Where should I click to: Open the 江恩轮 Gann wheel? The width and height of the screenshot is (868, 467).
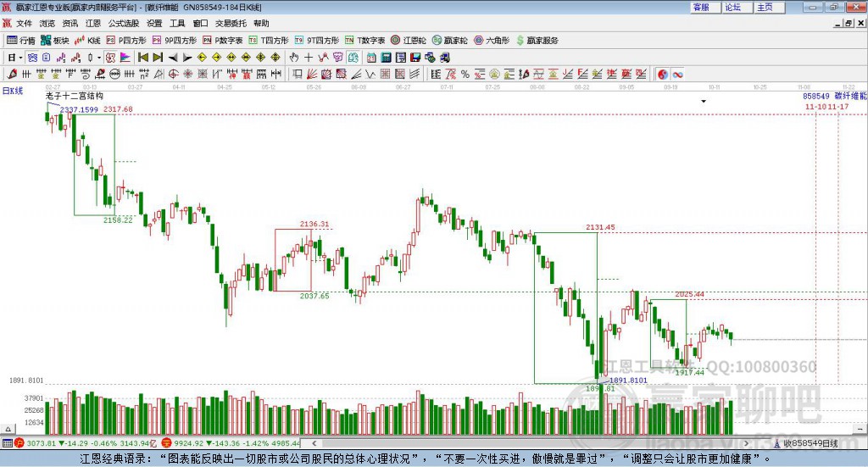[409, 41]
